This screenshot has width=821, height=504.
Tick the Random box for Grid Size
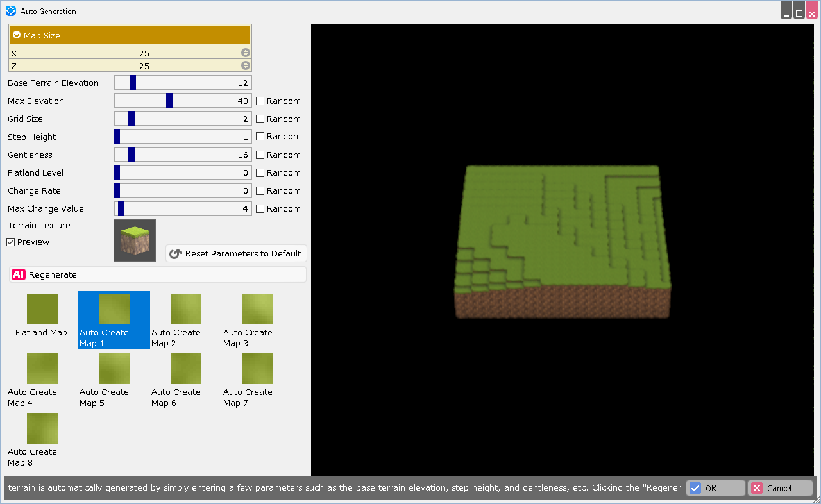click(x=260, y=119)
